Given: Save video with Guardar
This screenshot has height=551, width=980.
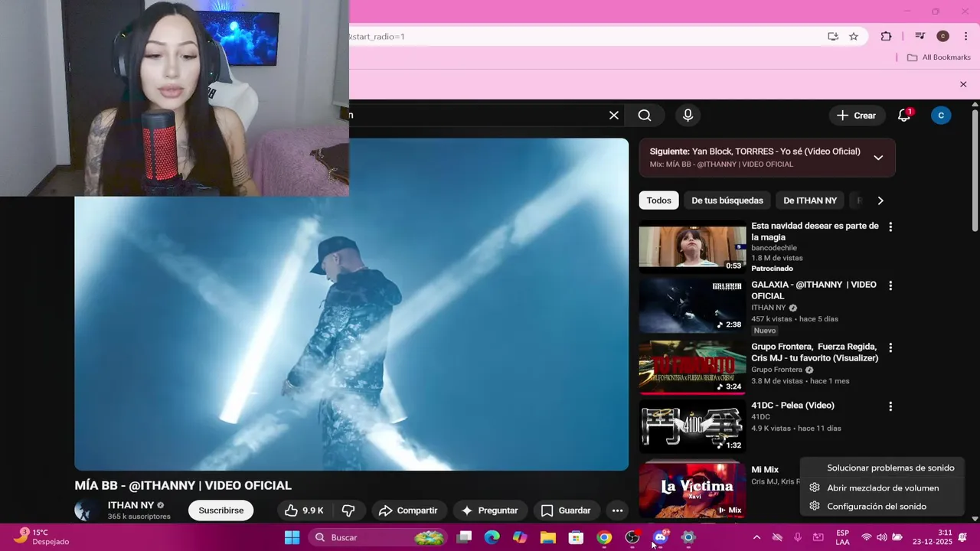Looking at the screenshot, I should pyautogui.click(x=566, y=510).
